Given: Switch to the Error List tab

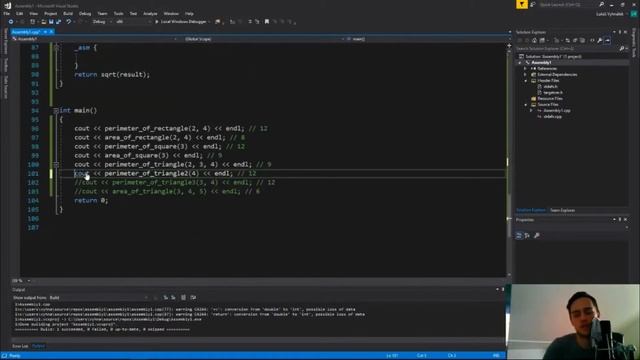Looking at the screenshot, I should 20,346.
